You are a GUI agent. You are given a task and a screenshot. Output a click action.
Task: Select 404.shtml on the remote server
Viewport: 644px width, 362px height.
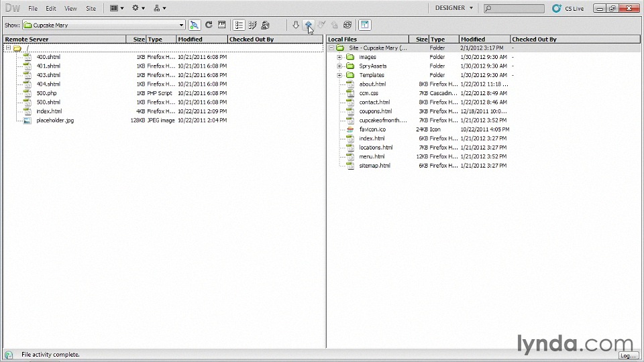click(x=48, y=84)
